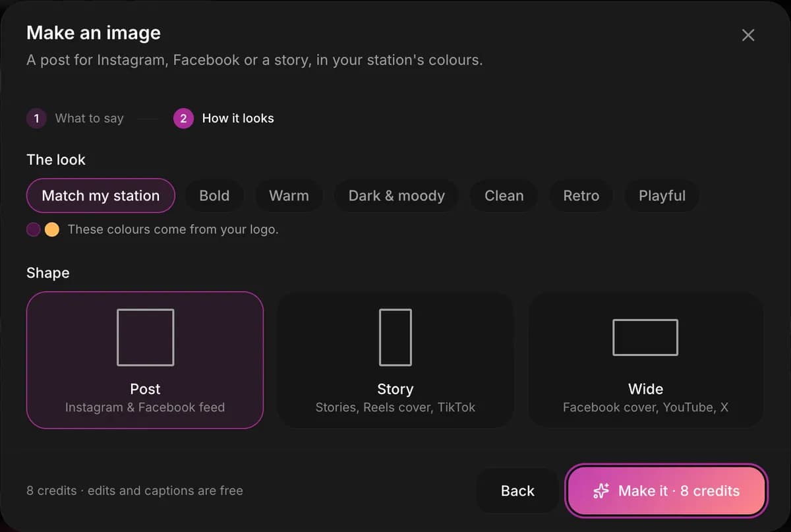This screenshot has height=532, width=791.
Task: Click Make it · 8 credits button
Action: coord(666,491)
